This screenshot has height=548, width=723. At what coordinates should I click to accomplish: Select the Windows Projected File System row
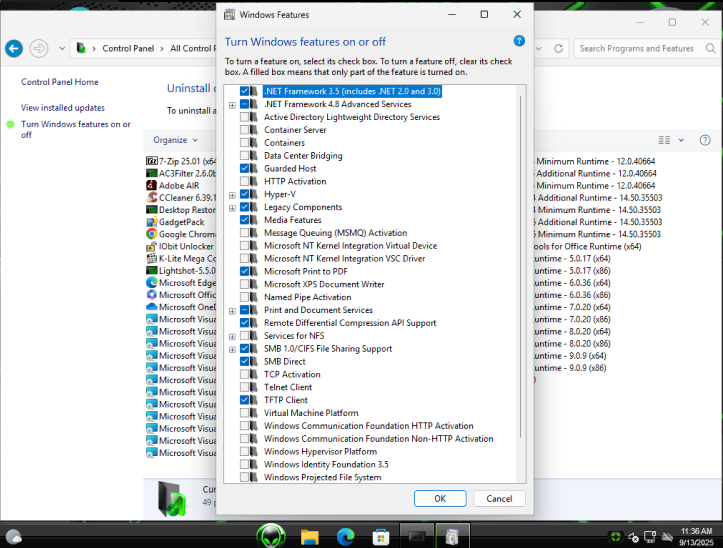click(x=322, y=477)
